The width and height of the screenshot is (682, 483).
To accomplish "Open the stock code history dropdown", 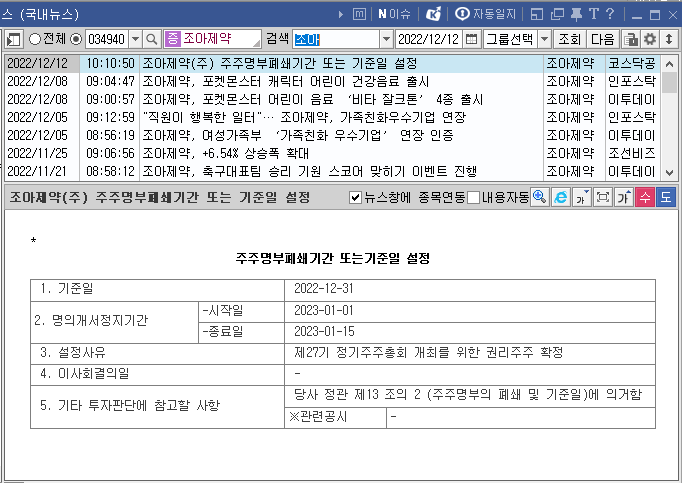I will (136, 39).
